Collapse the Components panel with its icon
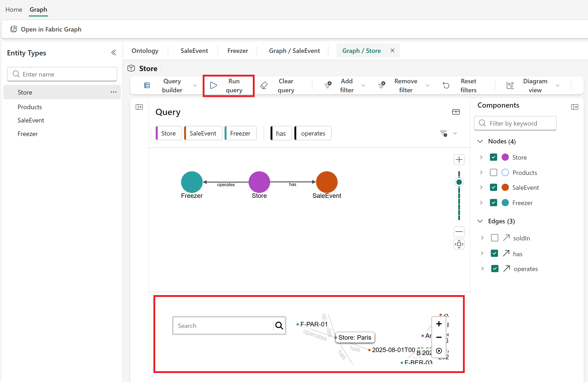The height and width of the screenshot is (382, 588). tap(575, 107)
